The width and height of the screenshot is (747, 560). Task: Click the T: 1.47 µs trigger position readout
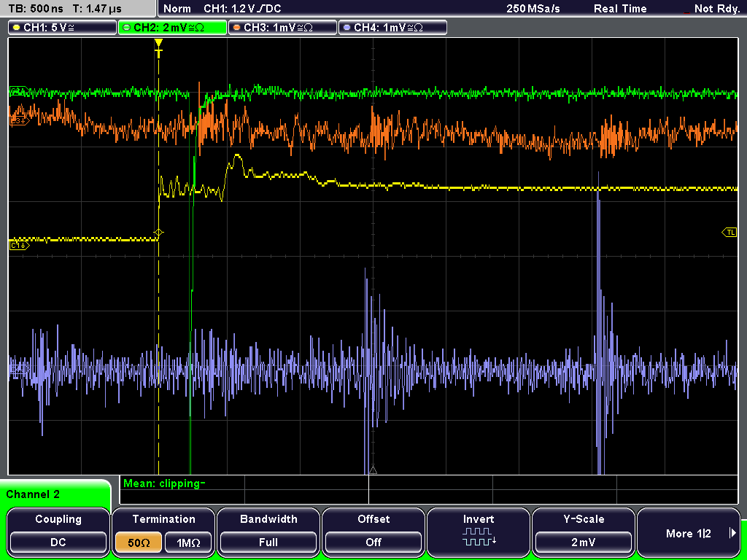coord(98,9)
